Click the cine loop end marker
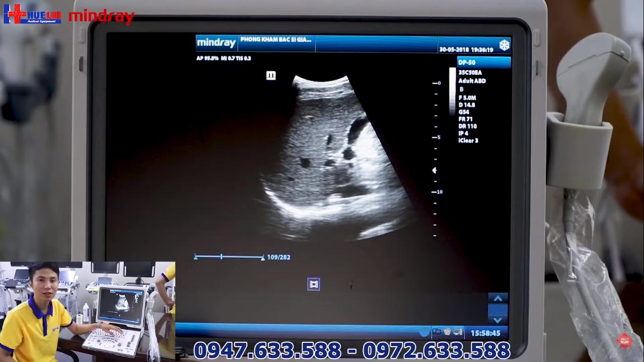Viewport: 644px width, 362px height. tap(263, 257)
